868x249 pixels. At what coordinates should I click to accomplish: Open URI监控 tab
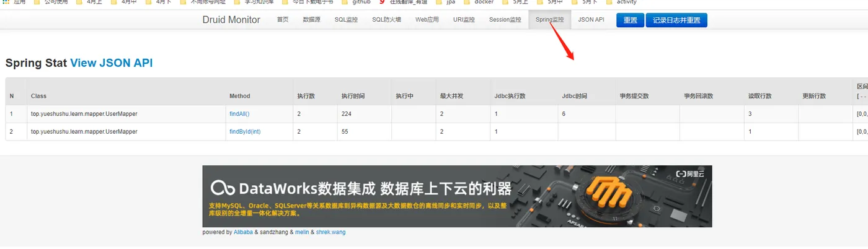(464, 20)
